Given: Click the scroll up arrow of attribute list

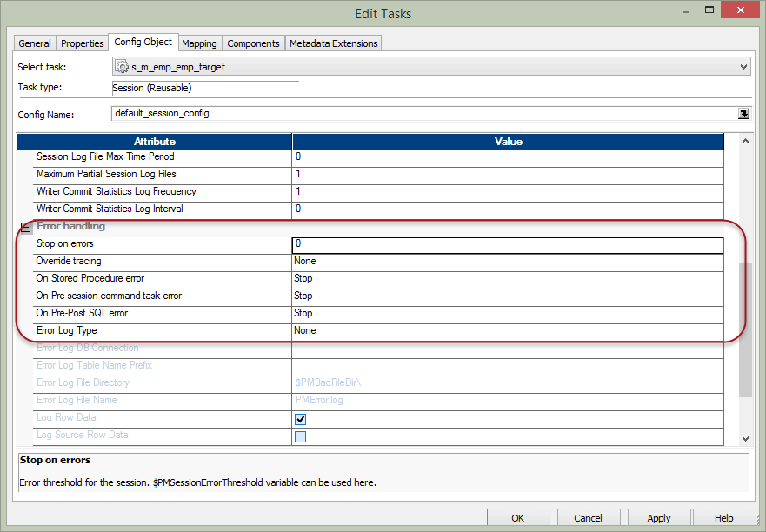Looking at the screenshot, I should click(x=744, y=141).
